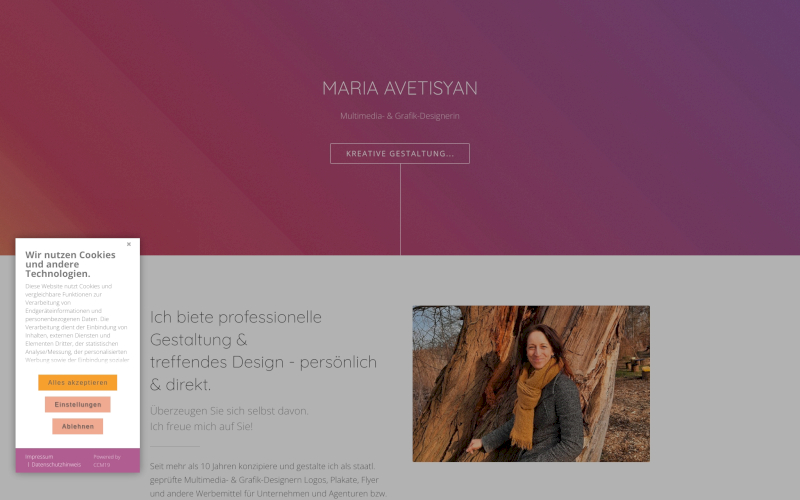Open cookie Einstellungen
The image size is (800, 500).
[78, 404]
